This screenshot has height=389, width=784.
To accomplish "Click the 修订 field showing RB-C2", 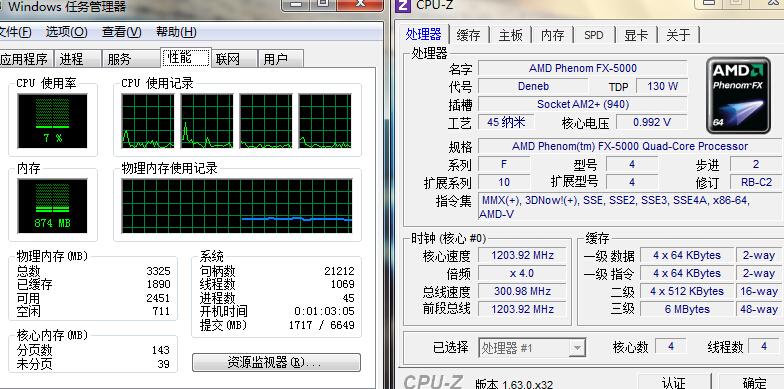I will pos(756,182).
